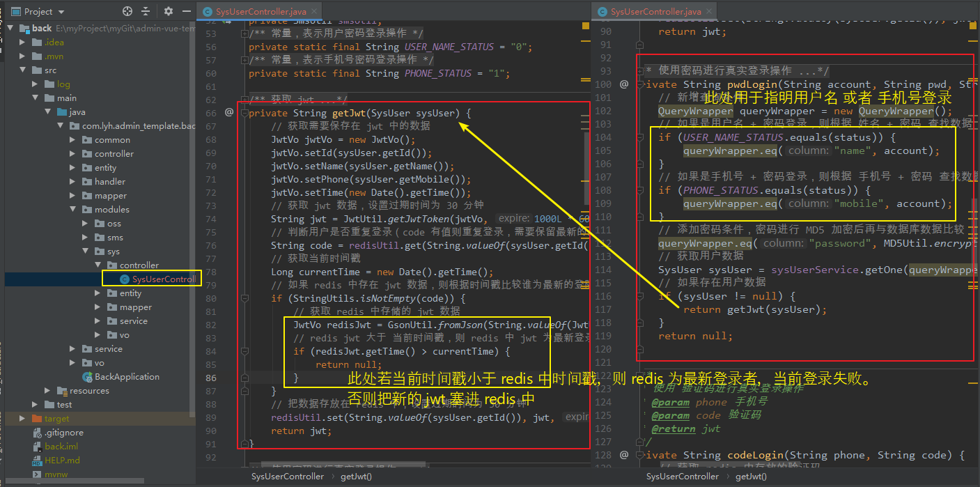The height and width of the screenshot is (487, 980).
Task: Select BackApplication in project tree
Action: (127, 376)
